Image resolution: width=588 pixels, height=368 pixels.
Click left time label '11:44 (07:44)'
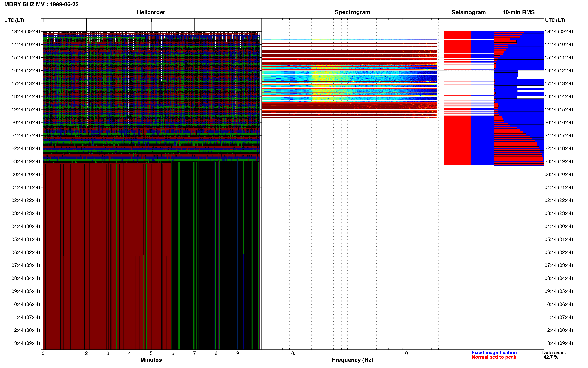26,317
